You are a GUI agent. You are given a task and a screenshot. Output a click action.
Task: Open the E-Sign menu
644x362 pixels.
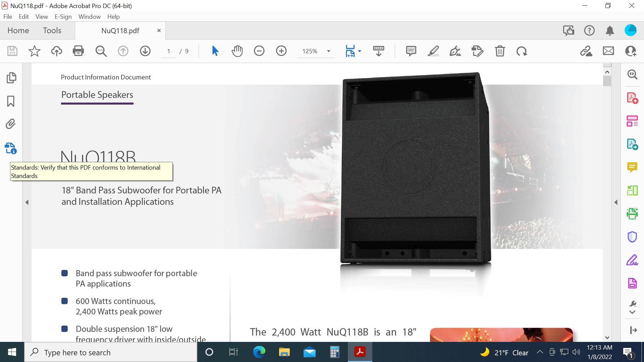click(x=63, y=16)
